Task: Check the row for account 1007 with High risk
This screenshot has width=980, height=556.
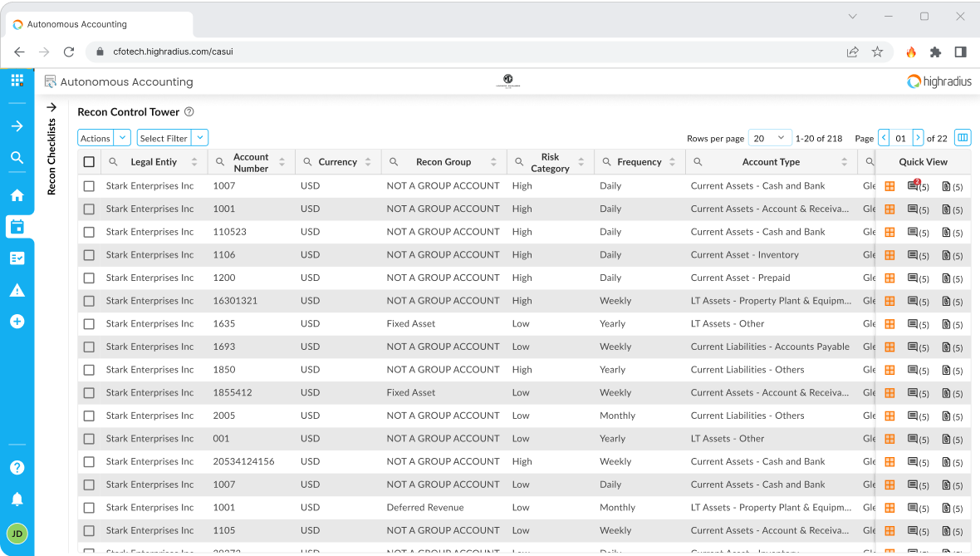Action: tap(89, 186)
